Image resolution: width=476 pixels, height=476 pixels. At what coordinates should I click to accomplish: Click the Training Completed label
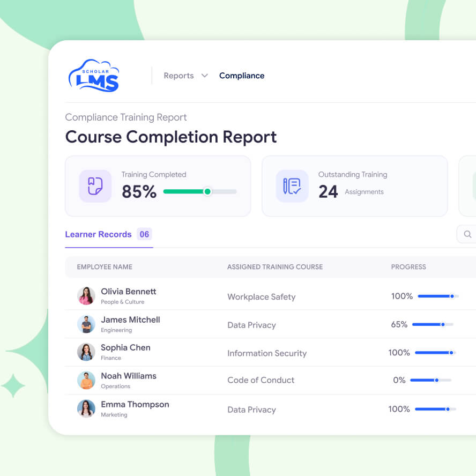pos(154,175)
